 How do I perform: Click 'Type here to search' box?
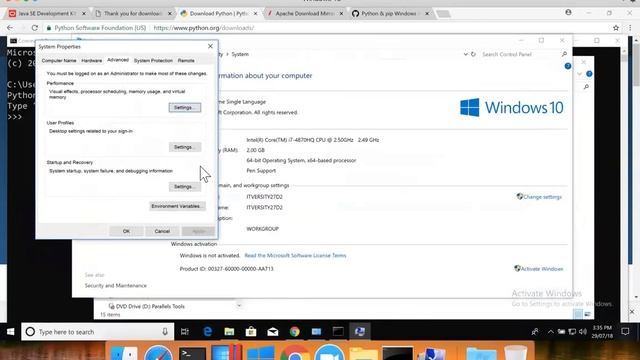point(98,332)
